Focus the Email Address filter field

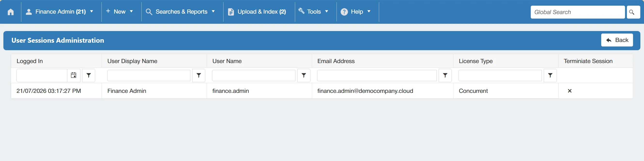pyautogui.click(x=377, y=75)
